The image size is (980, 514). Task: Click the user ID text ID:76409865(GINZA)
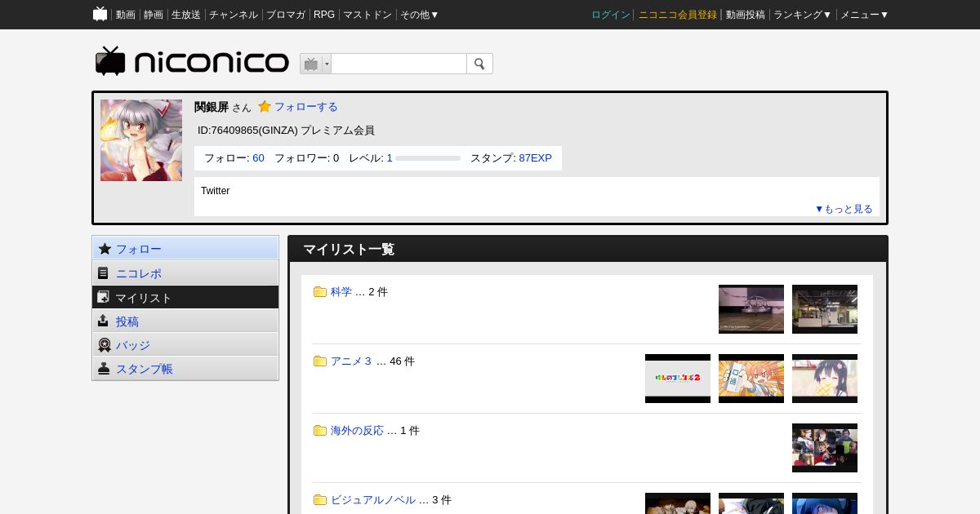click(247, 131)
